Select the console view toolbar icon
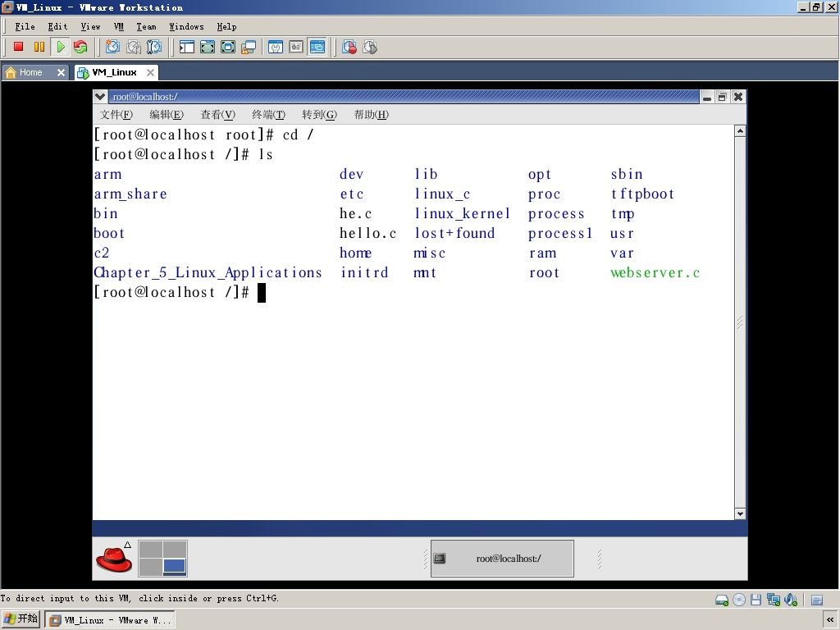840x630 pixels. coord(317,47)
